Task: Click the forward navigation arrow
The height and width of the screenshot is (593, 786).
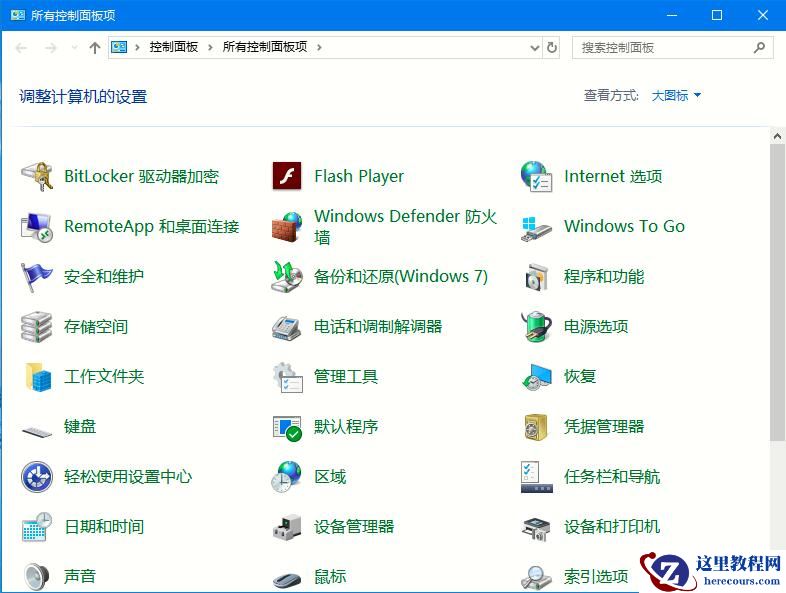Action: coord(51,48)
